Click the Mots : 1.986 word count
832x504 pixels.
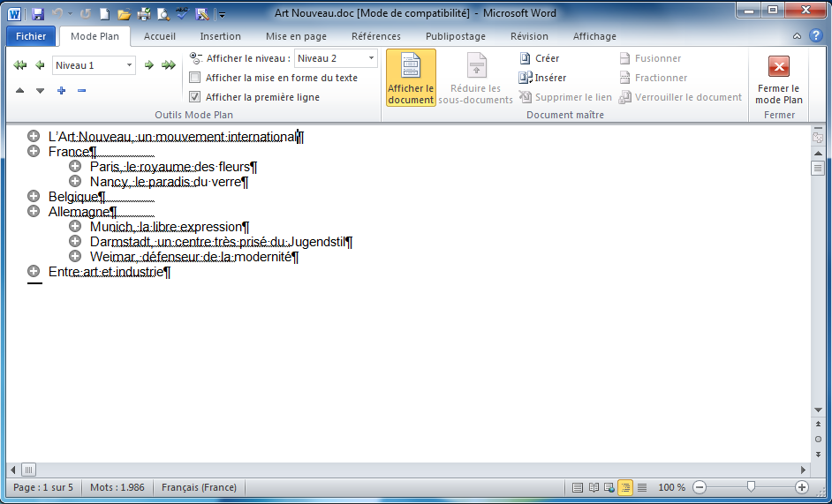coord(117,487)
